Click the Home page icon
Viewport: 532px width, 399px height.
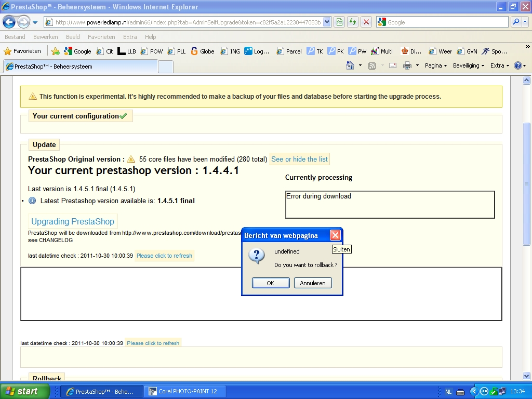point(350,65)
